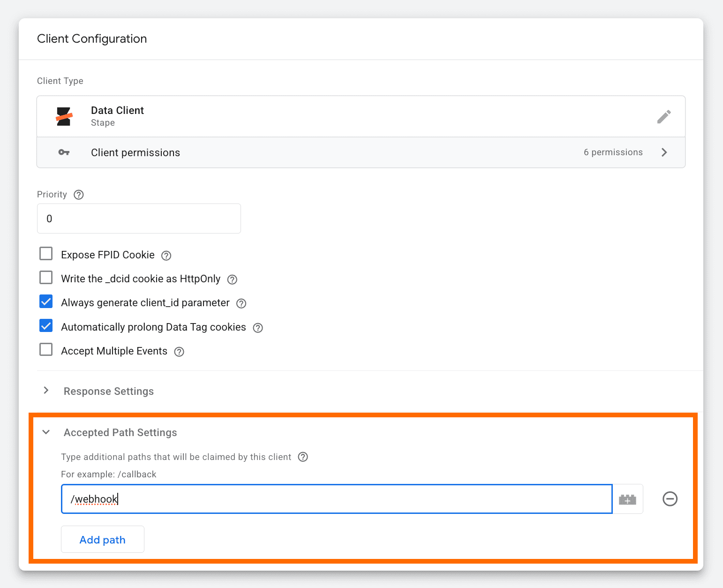Click the Add path button

102,539
